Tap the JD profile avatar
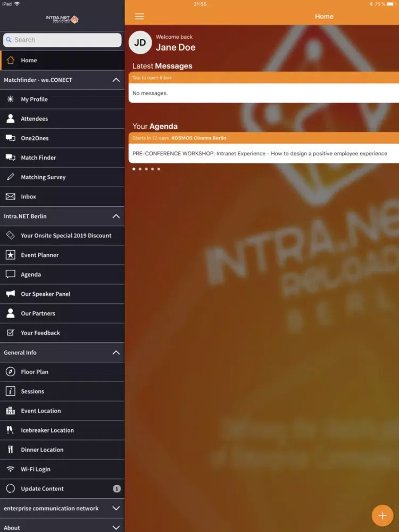399x532 pixels. (140, 43)
